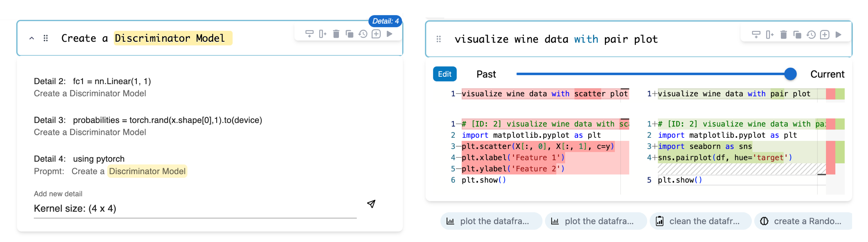Run the wine data pair plot cell
Viewport: 868px width, 242px height.
coord(838,34)
